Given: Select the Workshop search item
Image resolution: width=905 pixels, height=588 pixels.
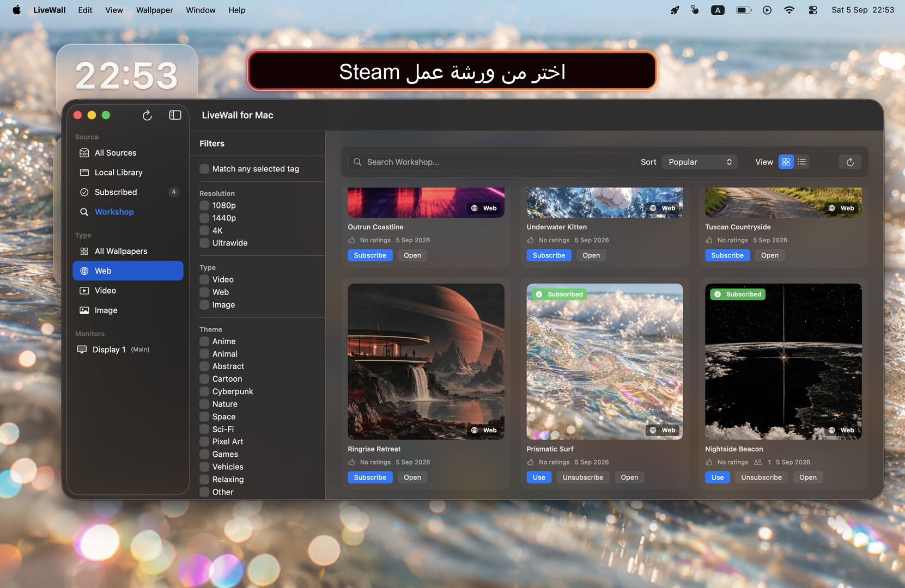Looking at the screenshot, I should [x=128, y=212].
